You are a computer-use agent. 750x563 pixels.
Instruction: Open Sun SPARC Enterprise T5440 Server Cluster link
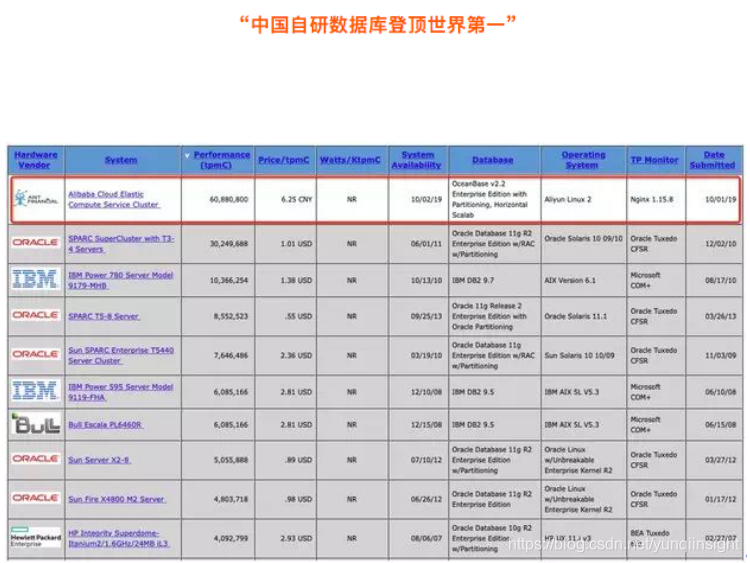coord(121,355)
